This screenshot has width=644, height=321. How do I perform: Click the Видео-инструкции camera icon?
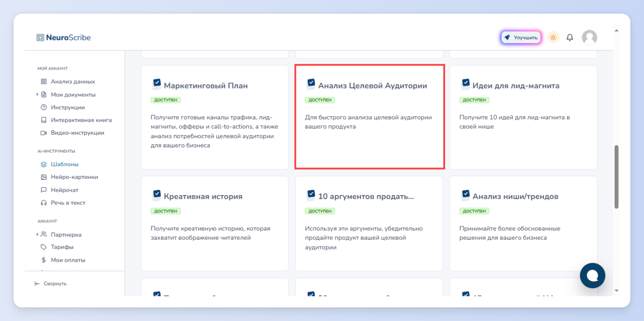[x=43, y=133]
